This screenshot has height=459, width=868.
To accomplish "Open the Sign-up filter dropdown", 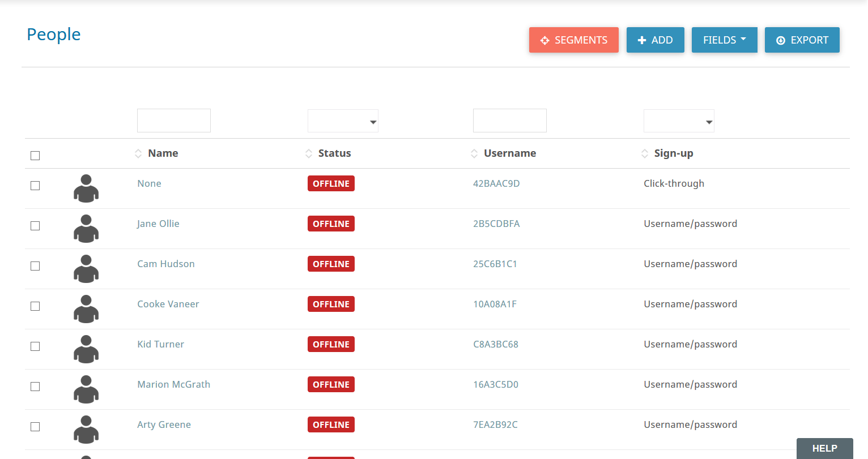I will click(679, 121).
